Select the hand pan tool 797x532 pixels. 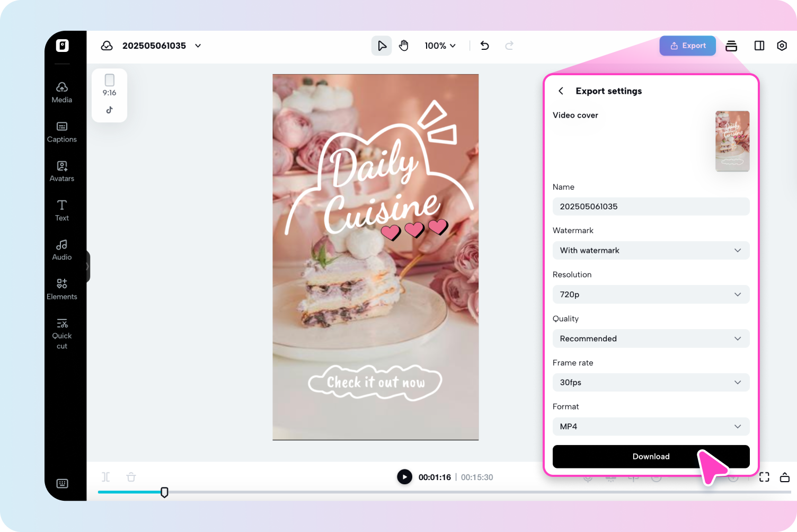coord(404,46)
